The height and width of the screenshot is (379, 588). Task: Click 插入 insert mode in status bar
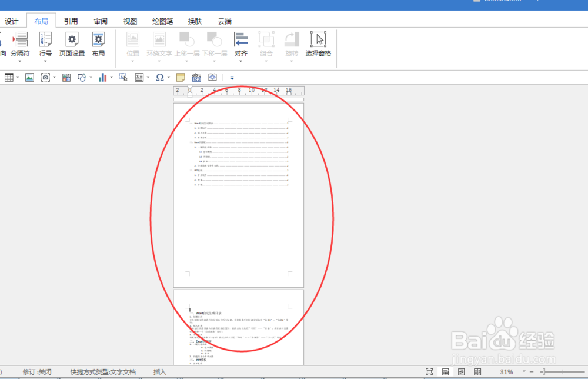point(160,372)
